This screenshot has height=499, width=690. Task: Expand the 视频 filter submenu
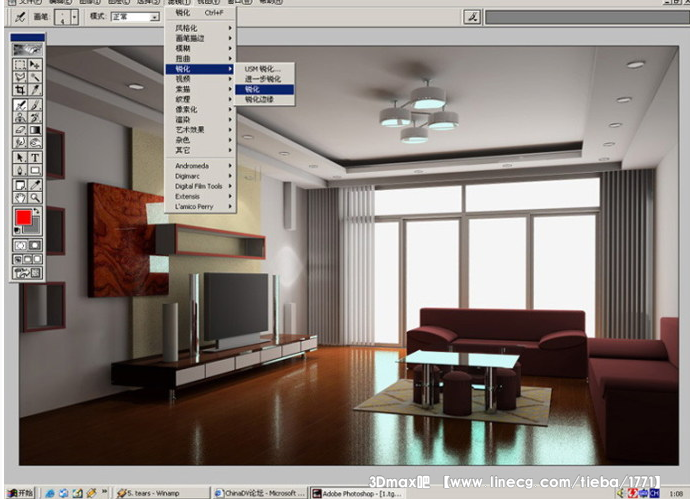pos(200,79)
